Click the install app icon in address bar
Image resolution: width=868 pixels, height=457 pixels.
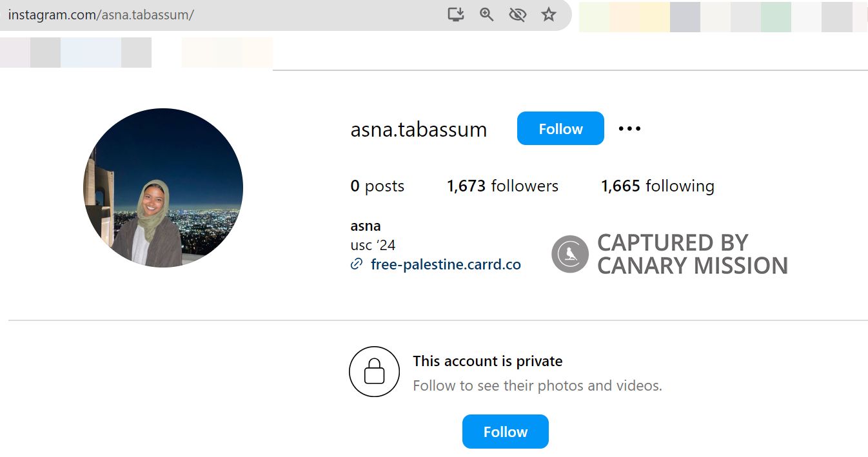[x=456, y=14]
